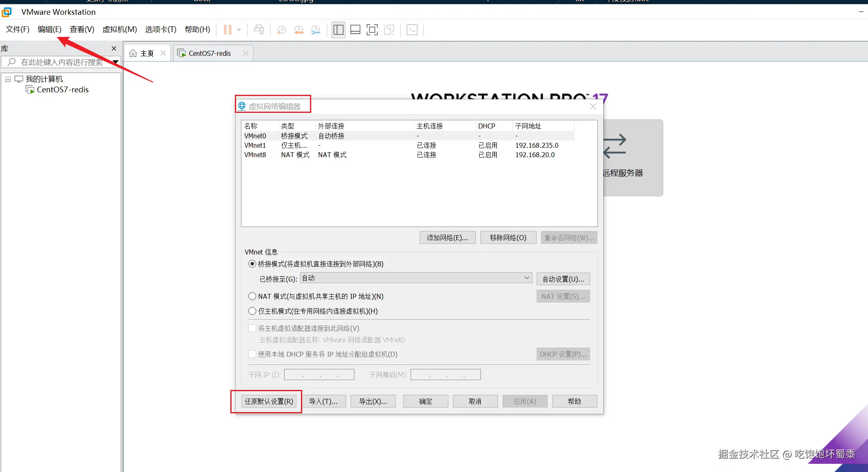Open the library search filter dropdown
The width and height of the screenshot is (868, 472).
click(x=115, y=62)
